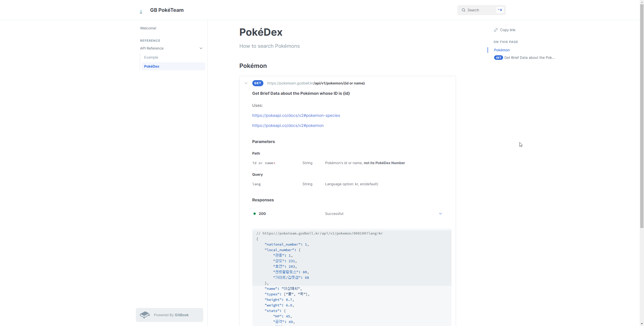Screen dimensions: 644x326
Task: Select the PokéDex sidebar menu item
Action: coord(152,66)
